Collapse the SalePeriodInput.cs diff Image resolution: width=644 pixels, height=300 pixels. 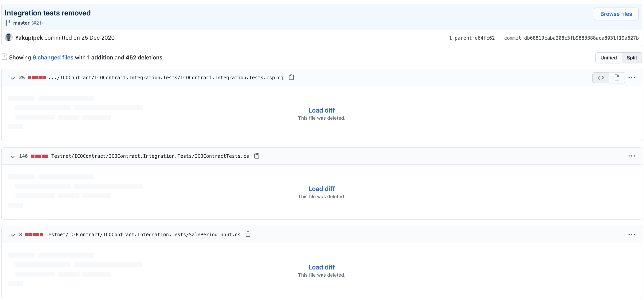tap(12, 235)
